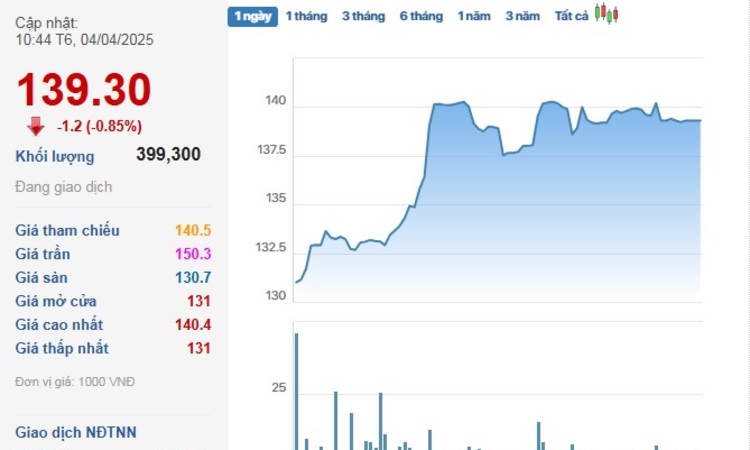The image size is (750, 450).
Task: Click the 399,300 volume number
Action: tap(168, 154)
